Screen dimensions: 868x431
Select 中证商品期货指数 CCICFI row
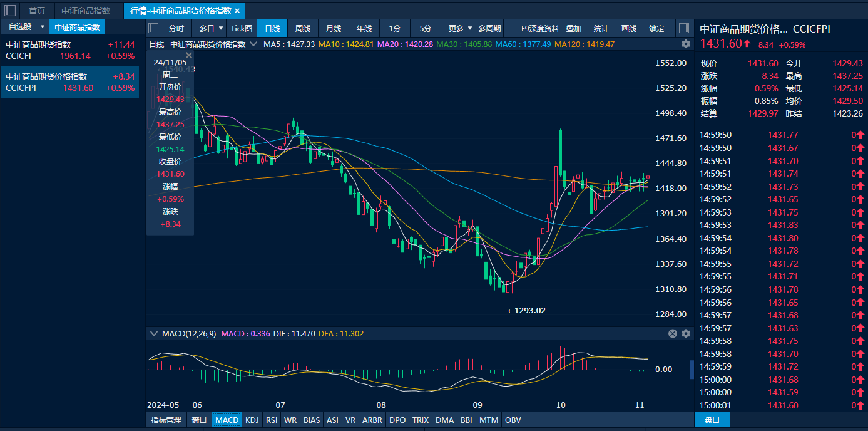[70, 50]
